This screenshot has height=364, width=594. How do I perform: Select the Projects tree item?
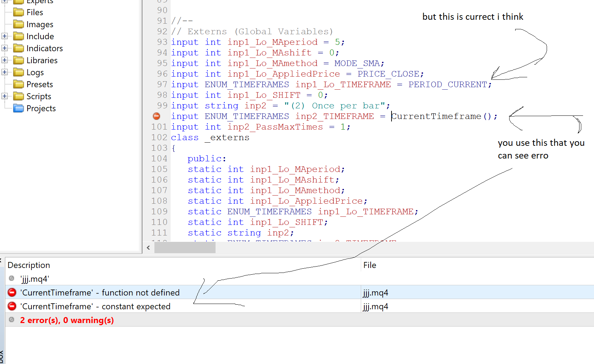[41, 108]
